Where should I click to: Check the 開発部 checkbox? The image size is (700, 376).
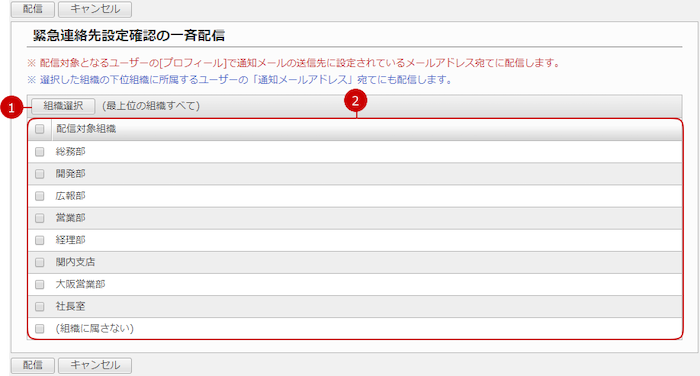40,174
